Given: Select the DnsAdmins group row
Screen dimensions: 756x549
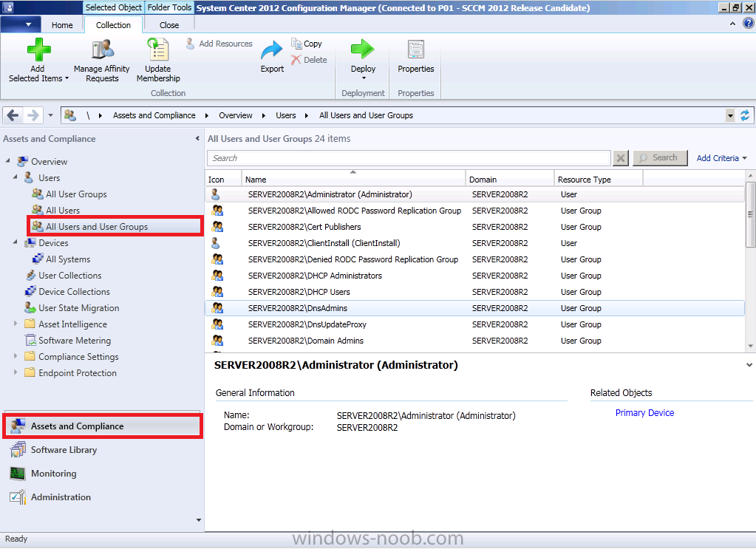Looking at the screenshot, I should click(x=475, y=308).
